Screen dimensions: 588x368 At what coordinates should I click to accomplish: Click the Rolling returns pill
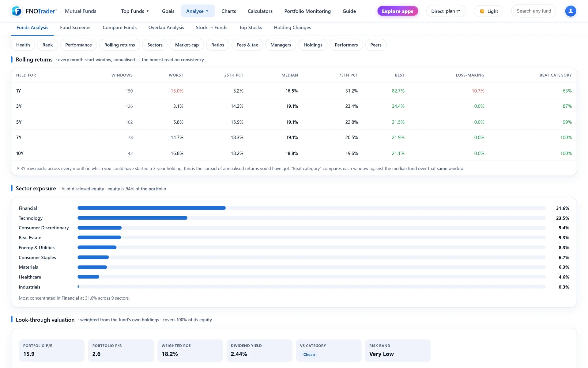coord(119,45)
